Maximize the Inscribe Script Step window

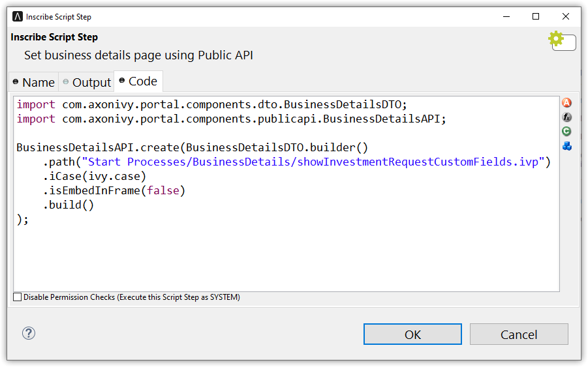(536, 16)
